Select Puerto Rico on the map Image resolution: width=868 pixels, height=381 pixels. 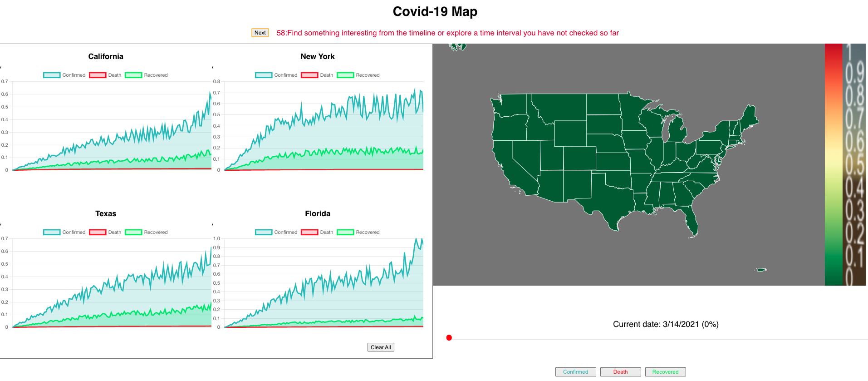tap(761, 270)
